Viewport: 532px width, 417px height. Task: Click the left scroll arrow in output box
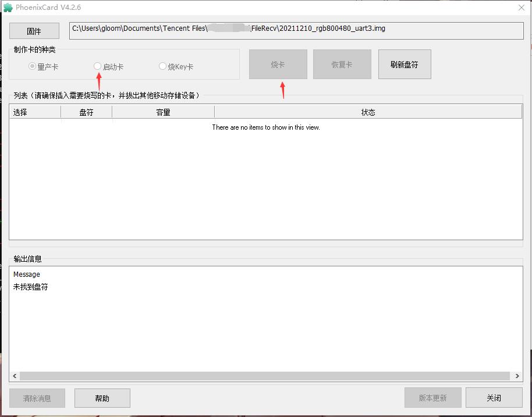[x=15, y=376]
